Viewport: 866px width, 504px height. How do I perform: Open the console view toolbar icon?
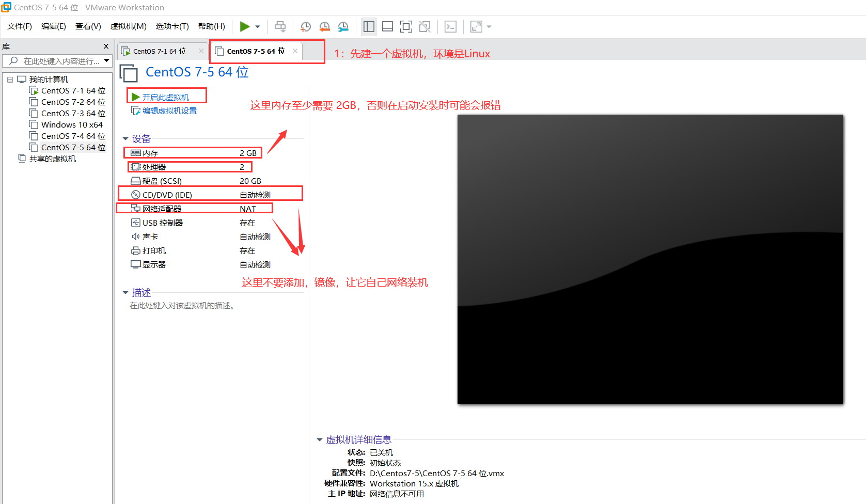click(x=450, y=26)
